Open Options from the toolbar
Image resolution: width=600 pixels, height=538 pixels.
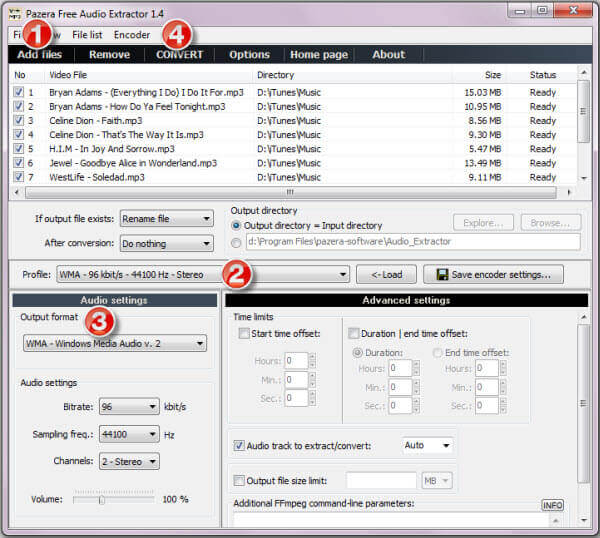[x=249, y=55]
